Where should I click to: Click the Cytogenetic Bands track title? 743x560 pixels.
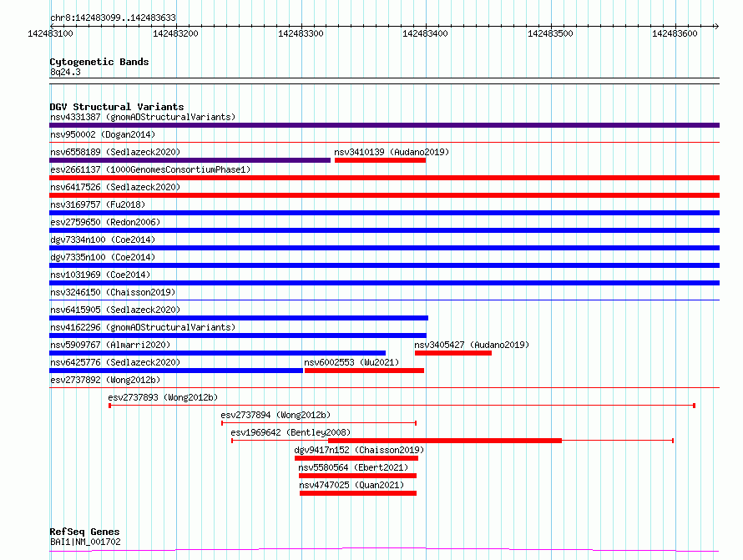pyautogui.click(x=99, y=62)
